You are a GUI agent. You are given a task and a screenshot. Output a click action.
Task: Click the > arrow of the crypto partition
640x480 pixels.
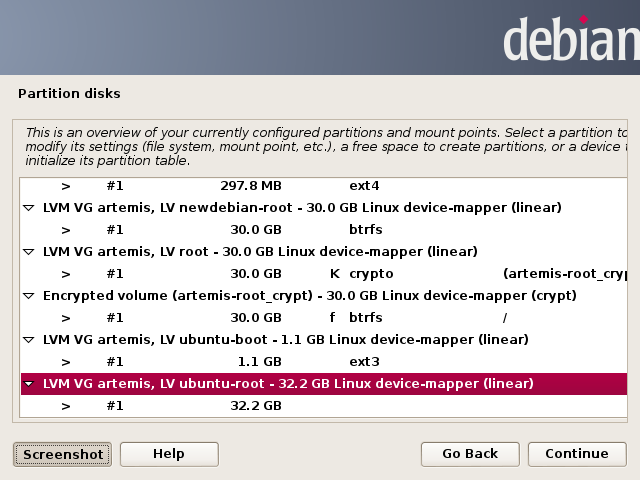coord(66,274)
